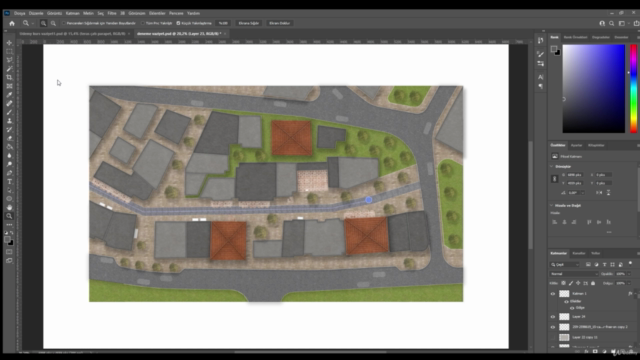Toggle the Küçük Yakınlaştırma checkbox
The height and width of the screenshot is (360, 640).
coord(178,23)
